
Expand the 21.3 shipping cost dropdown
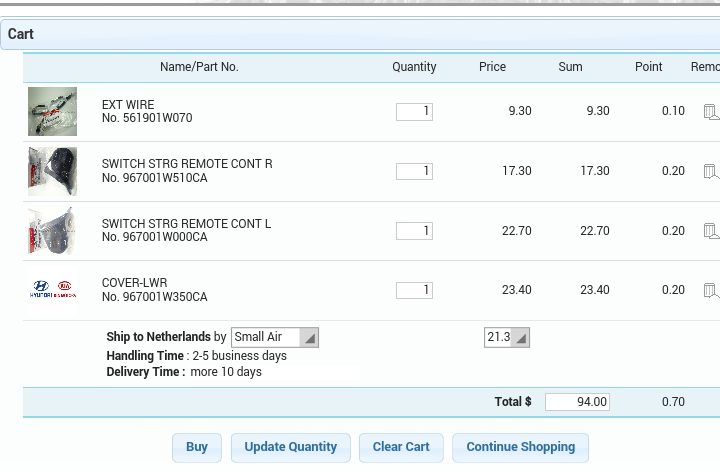506,338
